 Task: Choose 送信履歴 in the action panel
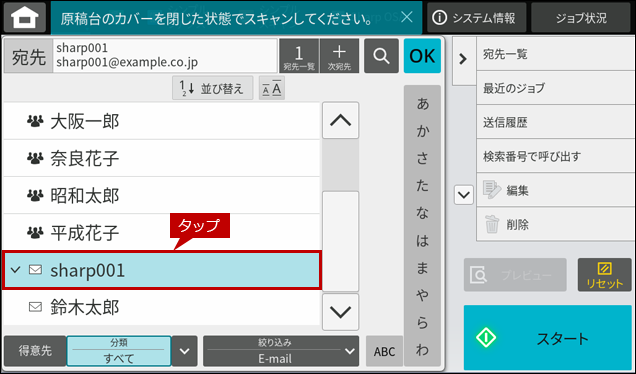(x=556, y=122)
